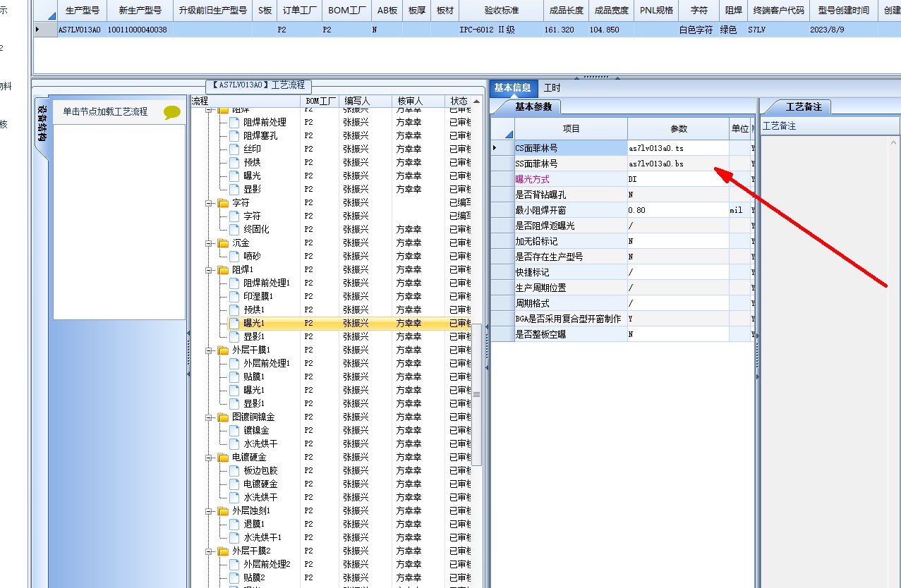The height and width of the screenshot is (588, 901).
Task: Edit CS面菲林号 value as7lv013a0.ts
Action: coord(678,148)
